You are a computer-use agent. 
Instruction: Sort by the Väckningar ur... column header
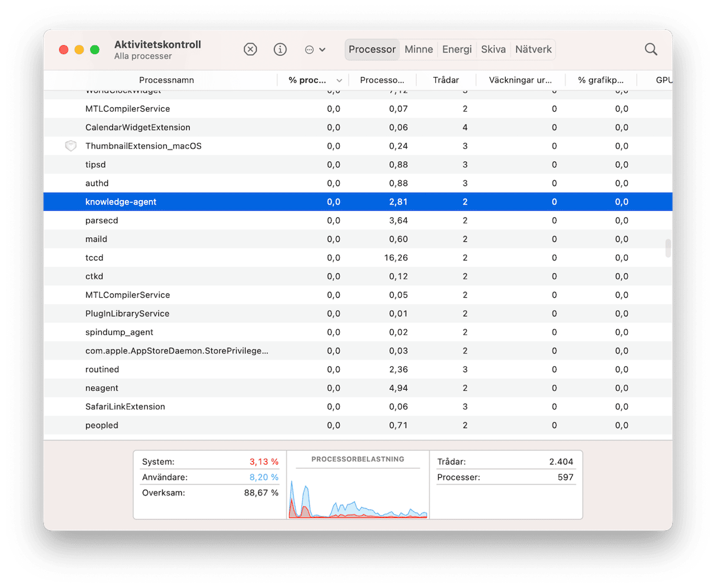coord(521,80)
